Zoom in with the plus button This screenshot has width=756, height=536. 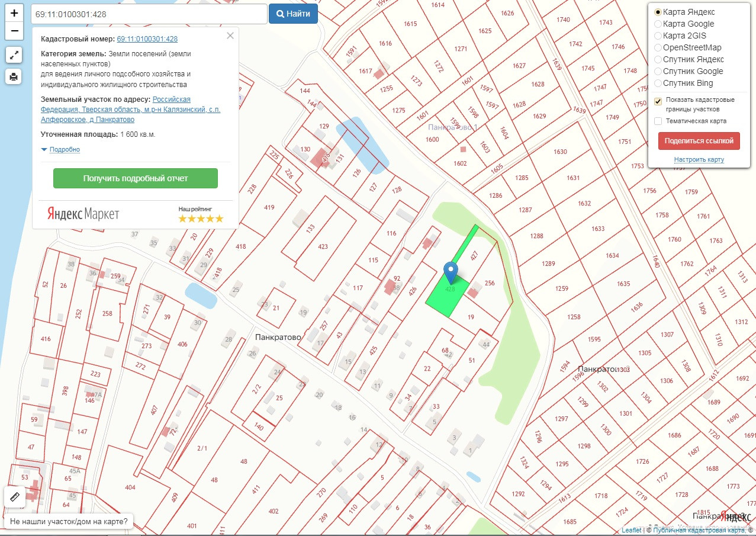click(x=14, y=12)
